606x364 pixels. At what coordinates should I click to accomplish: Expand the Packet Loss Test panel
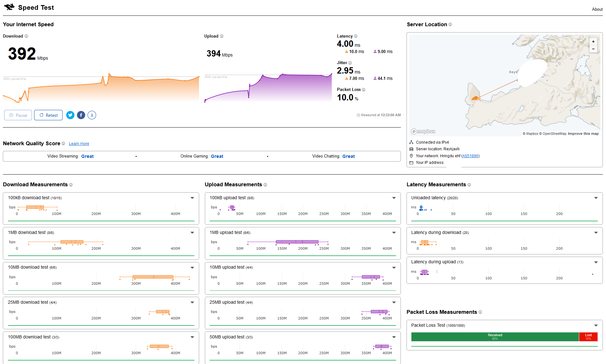596,325
